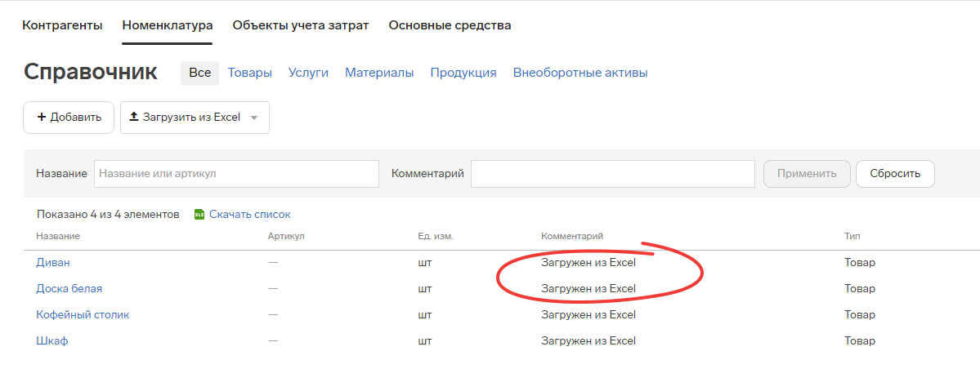Show the Материалы category
Viewport: 980px width, 369px height.
(379, 73)
